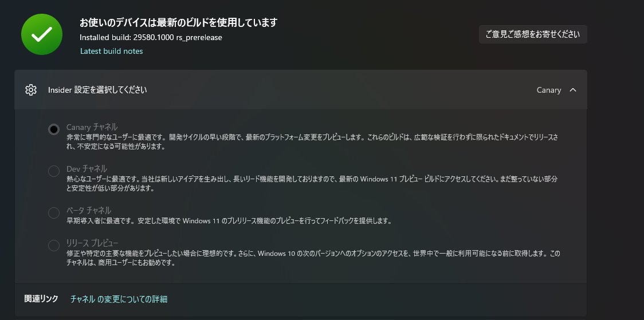The width and height of the screenshot is (644, 320).
Task: Click the 非常に専門的なユーザーに最適です description
Action: pyautogui.click(x=312, y=142)
